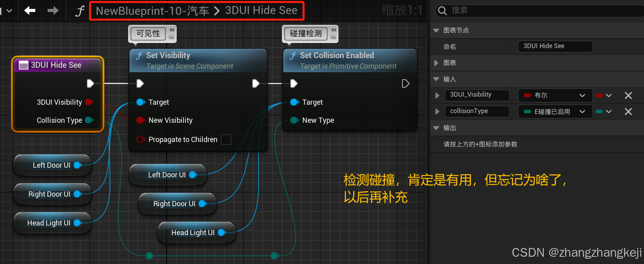Screen dimensions: 644x264
Task: Edit the collisionType parameter name
Action: pos(477,111)
